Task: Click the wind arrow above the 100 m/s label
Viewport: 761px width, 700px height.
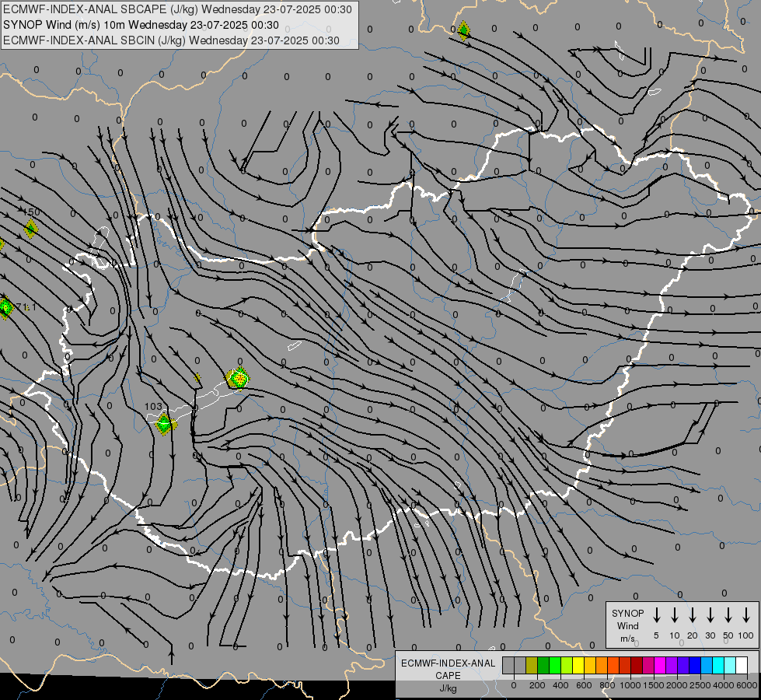Action: [746, 615]
